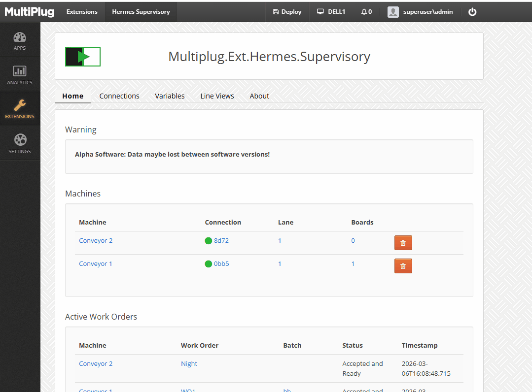Click the Hermes Supervisory extension logo
The width and height of the screenshot is (532, 392).
pyautogui.click(x=83, y=57)
